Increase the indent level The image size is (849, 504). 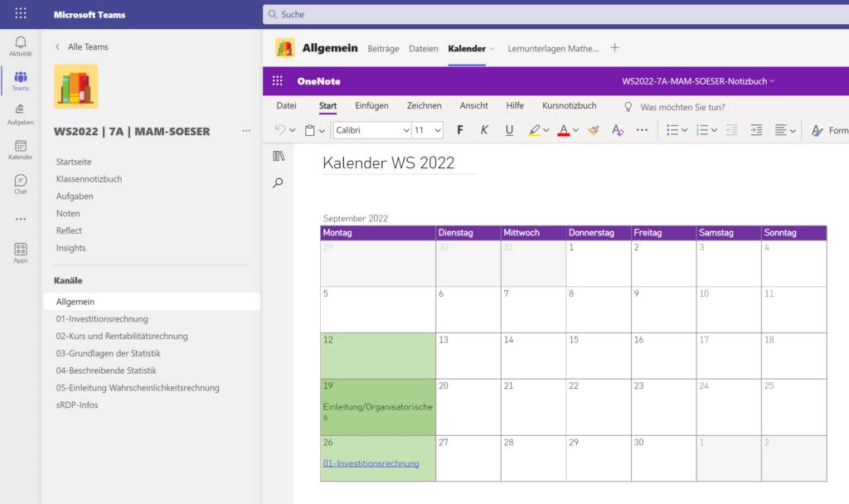point(756,130)
